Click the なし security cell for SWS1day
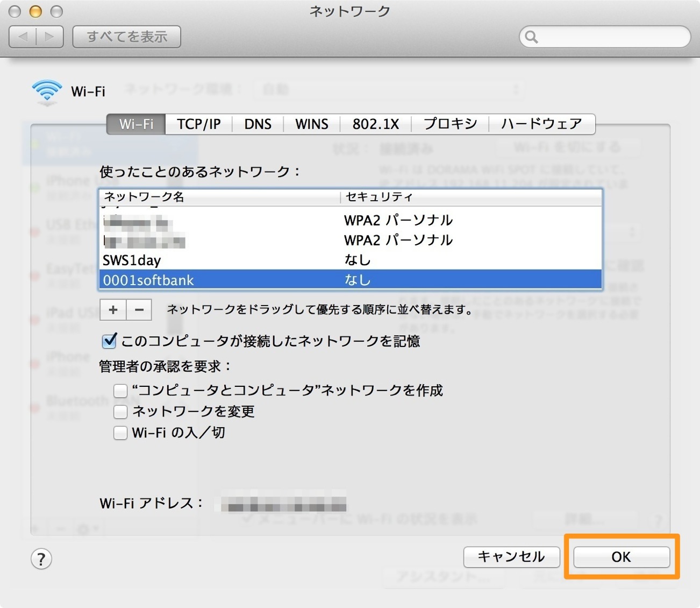Image resolution: width=700 pixels, height=608 pixels. [358, 260]
